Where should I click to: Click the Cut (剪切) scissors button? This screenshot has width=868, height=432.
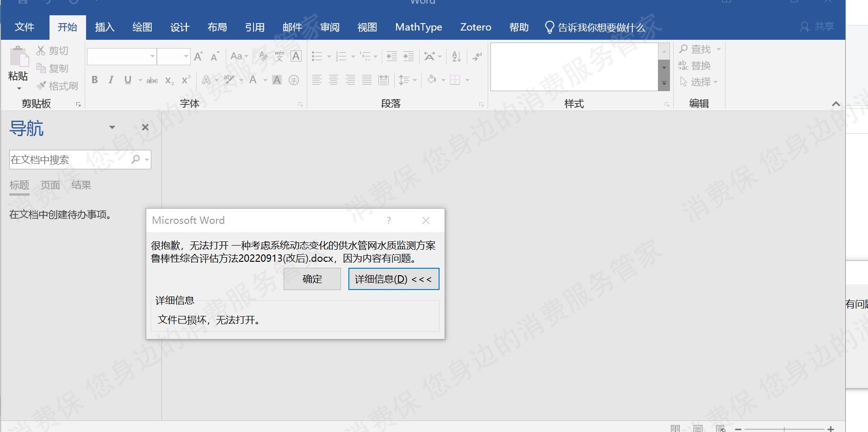tap(52, 50)
